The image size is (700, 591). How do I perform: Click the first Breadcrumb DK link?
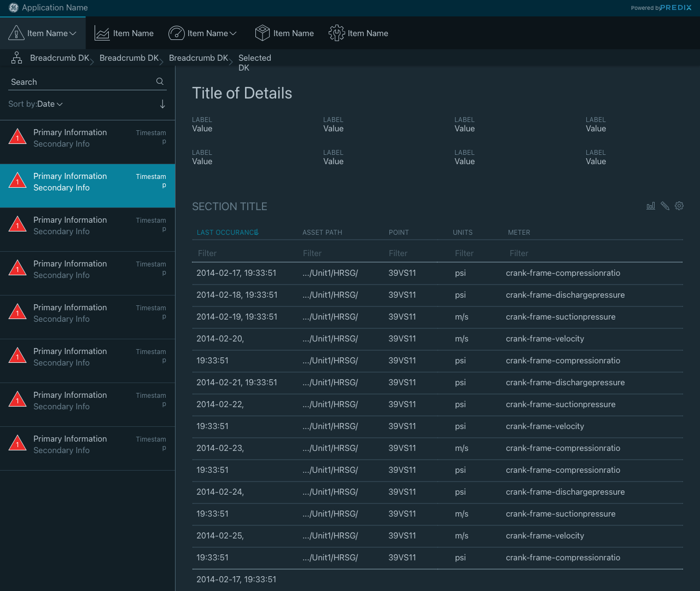(x=59, y=58)
